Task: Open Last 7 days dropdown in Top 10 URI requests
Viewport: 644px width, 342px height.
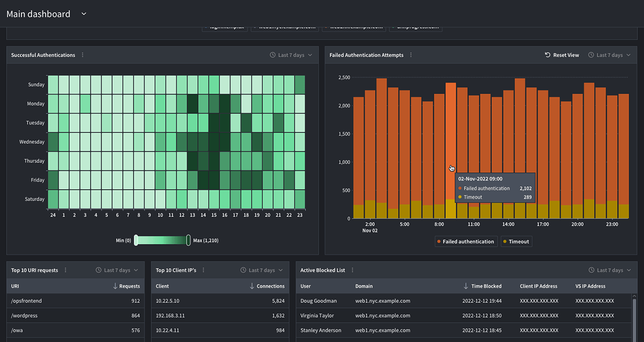Action: point(117,270)
